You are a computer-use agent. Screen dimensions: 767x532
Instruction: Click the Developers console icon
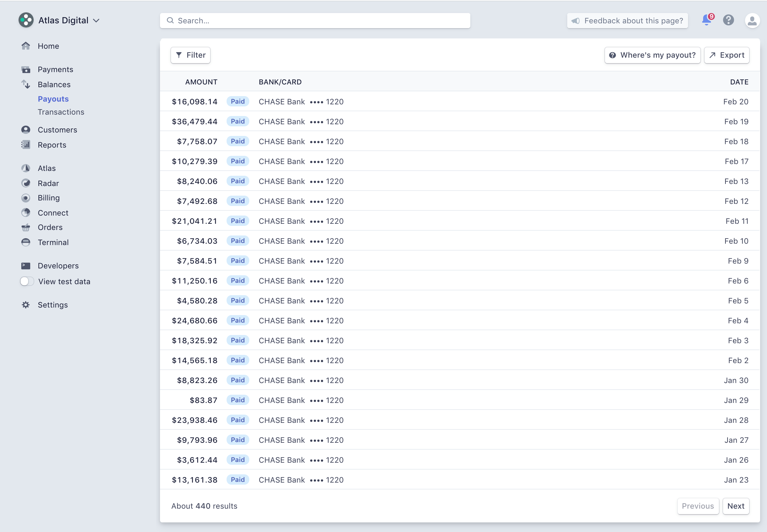[26, 266]
